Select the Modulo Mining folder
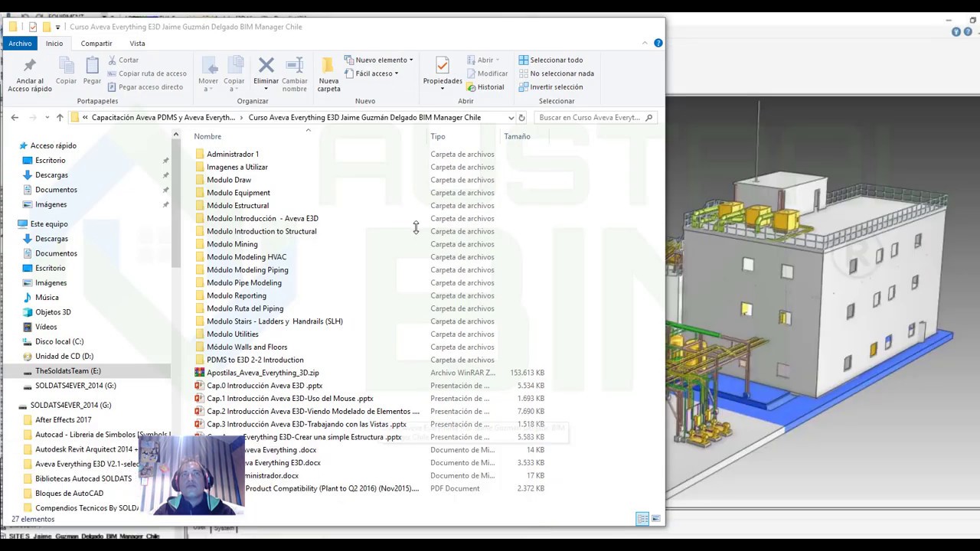 (x=232, y=244)
